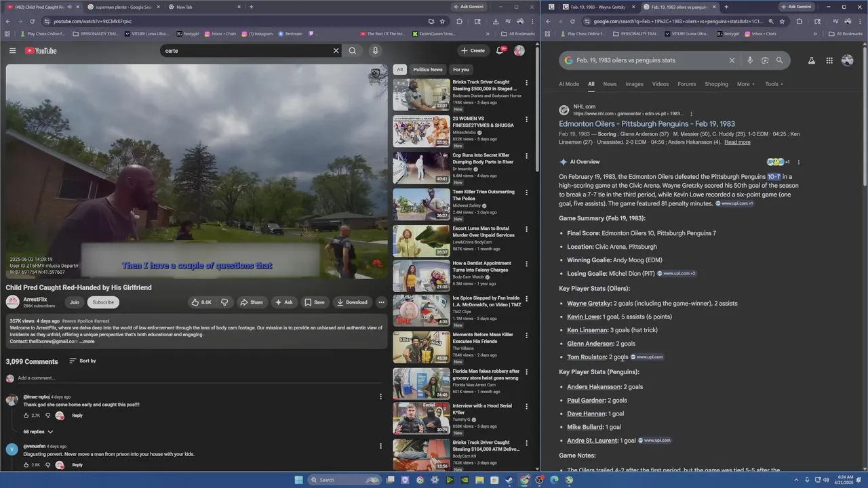
Task: Switch to Google Images results tab
Action: (634, 84)
